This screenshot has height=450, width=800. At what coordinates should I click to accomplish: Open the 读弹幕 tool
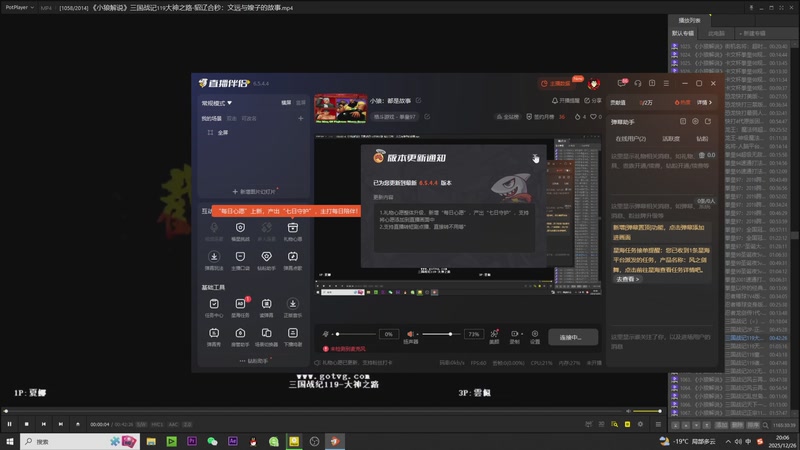coord(266,307)
